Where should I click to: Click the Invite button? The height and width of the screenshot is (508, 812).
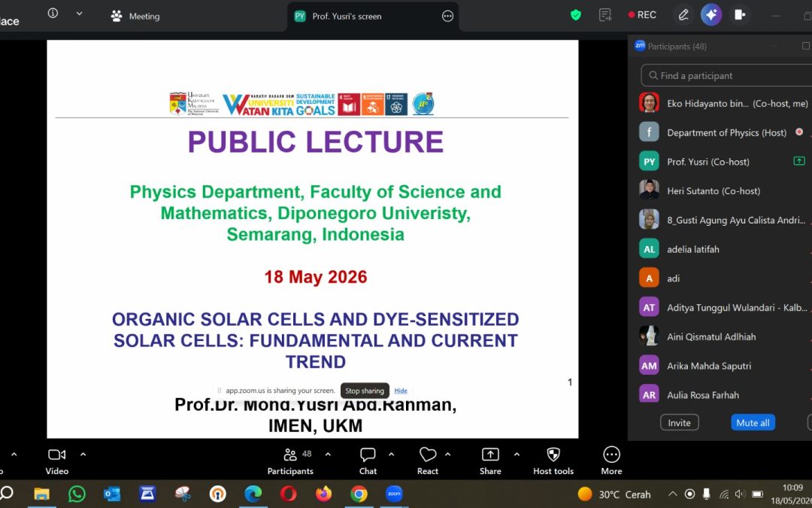tap(680, 422)
